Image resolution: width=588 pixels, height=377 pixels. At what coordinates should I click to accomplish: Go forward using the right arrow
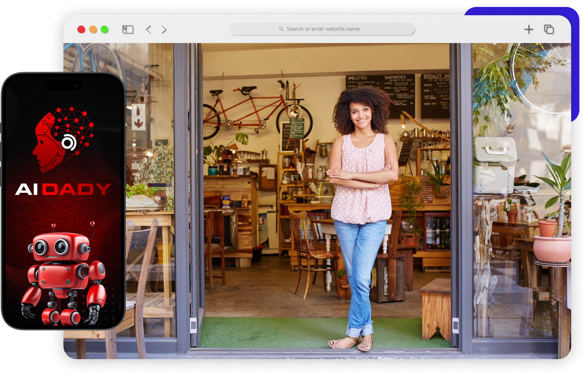[x=164, y=29]
